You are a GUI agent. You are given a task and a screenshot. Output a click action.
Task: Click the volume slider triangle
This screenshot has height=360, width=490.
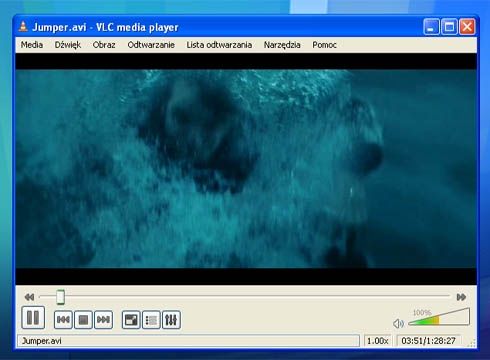439,317
